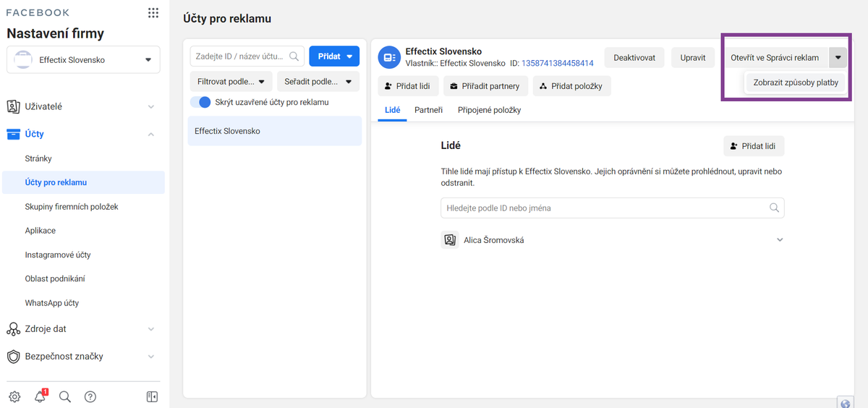Switch to the Lidé tab
The image size is (868, 408).
pos(392,110)
